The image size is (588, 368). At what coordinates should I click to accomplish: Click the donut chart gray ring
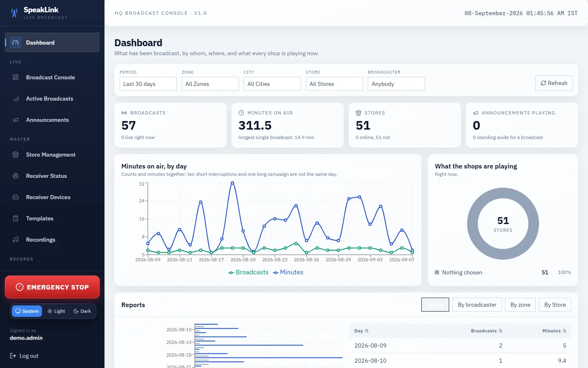coord(472,224)
